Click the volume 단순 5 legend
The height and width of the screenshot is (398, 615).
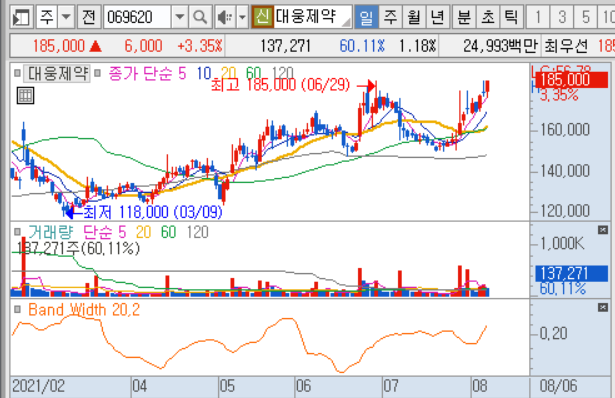(105, 232)
